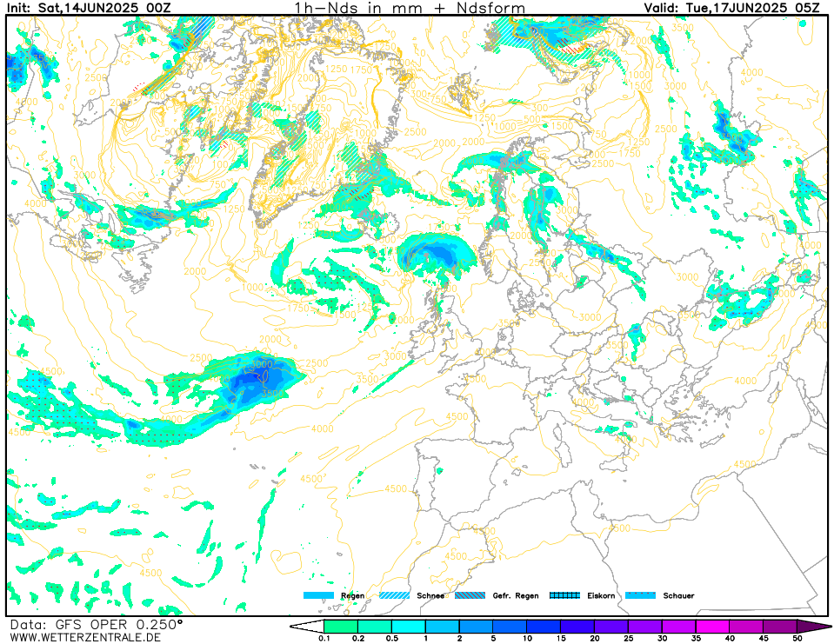The height and width of the screenshot is (644, 834).
Task: Click scale segment between 1 and 2
Action: click(x=443, y=627)
